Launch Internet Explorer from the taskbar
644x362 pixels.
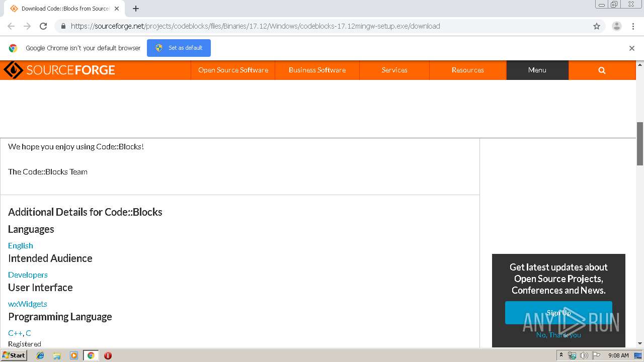pos(40,355)
